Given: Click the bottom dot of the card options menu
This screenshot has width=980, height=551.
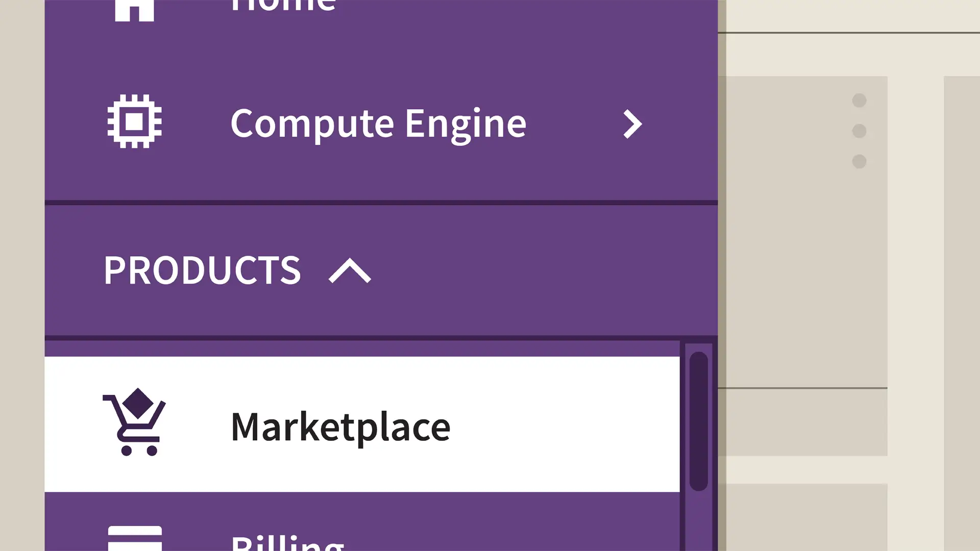Looking at the screenshot, I should tap(859, 161).
